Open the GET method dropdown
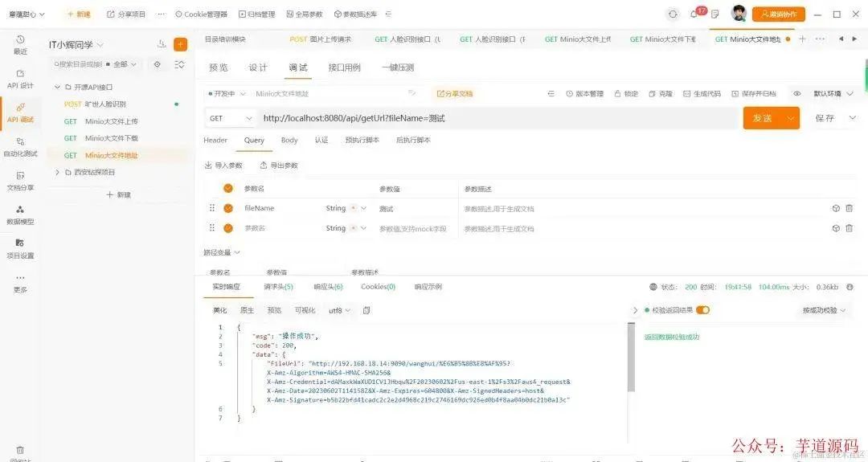 click(231, 118)
